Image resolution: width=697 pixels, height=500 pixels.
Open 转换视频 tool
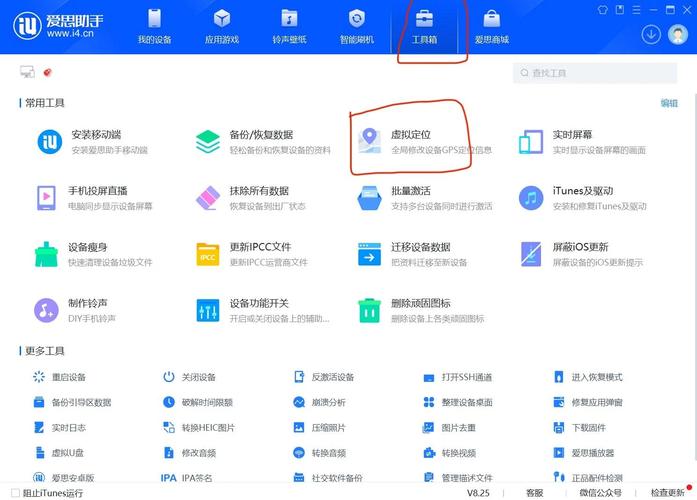(x=449, y=453)
